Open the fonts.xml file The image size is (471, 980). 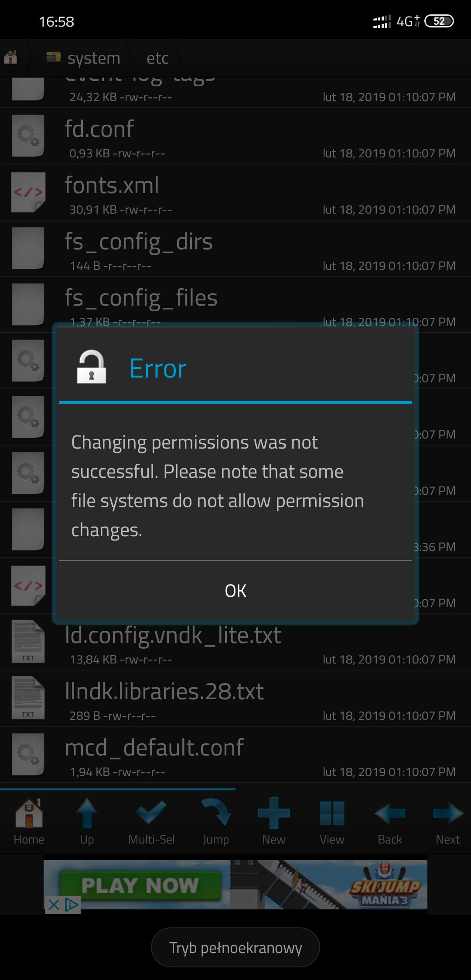[235, 193]
